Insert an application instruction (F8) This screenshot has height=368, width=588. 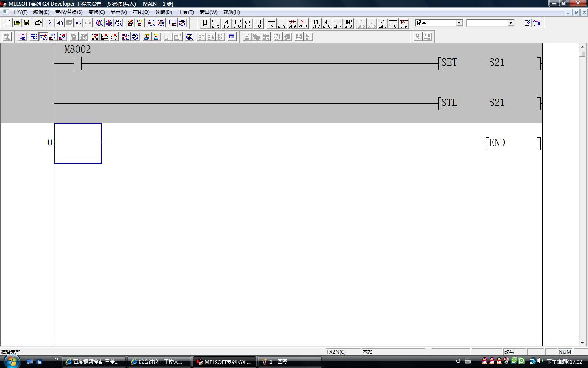click(x=258, y=23)
